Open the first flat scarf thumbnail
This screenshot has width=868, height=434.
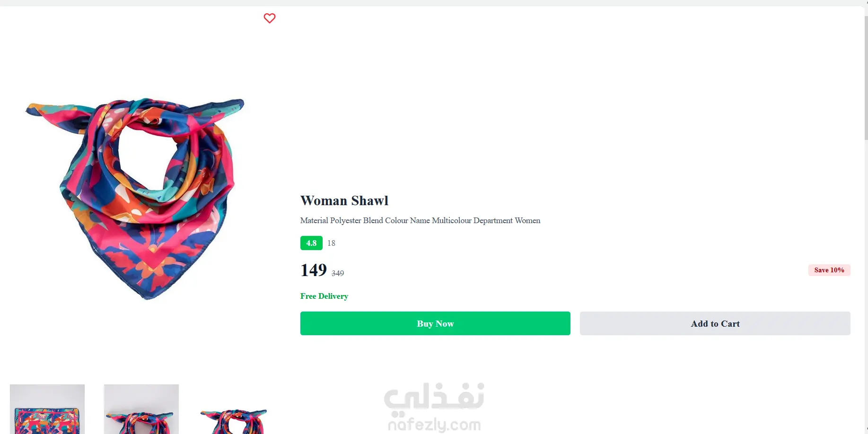point(47,409)
